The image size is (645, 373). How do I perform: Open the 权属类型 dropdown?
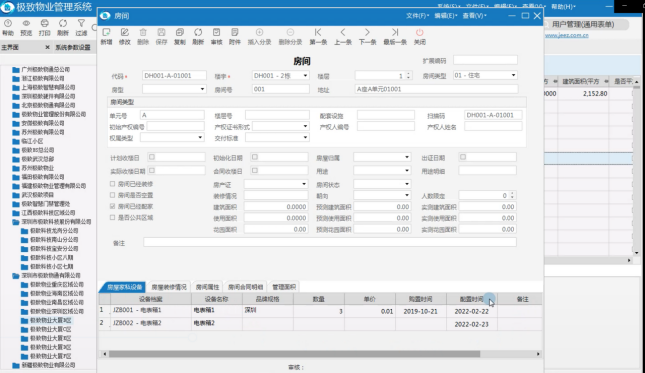point(200,137)
